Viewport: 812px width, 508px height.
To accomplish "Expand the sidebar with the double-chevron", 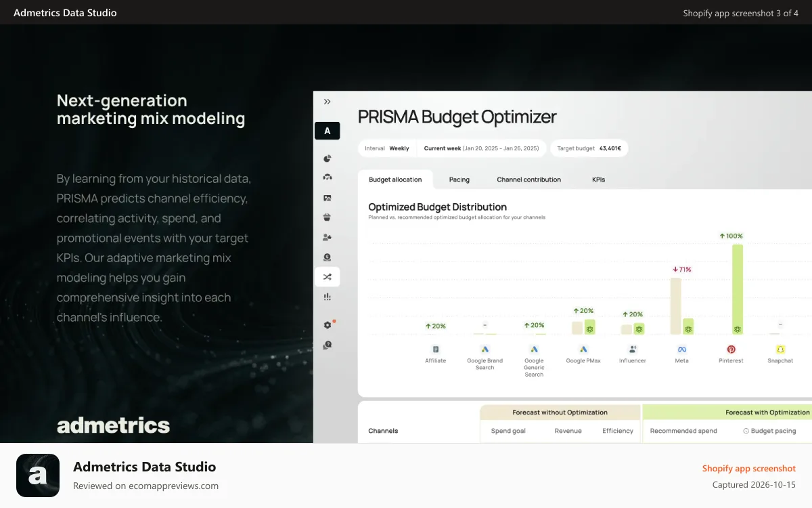I will point(328,102).
